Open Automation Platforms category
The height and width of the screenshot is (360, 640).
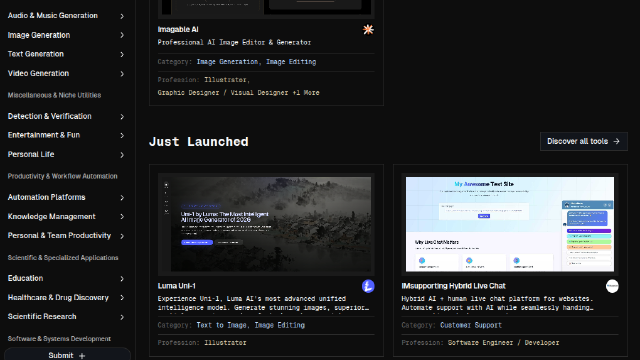[47, 197]
